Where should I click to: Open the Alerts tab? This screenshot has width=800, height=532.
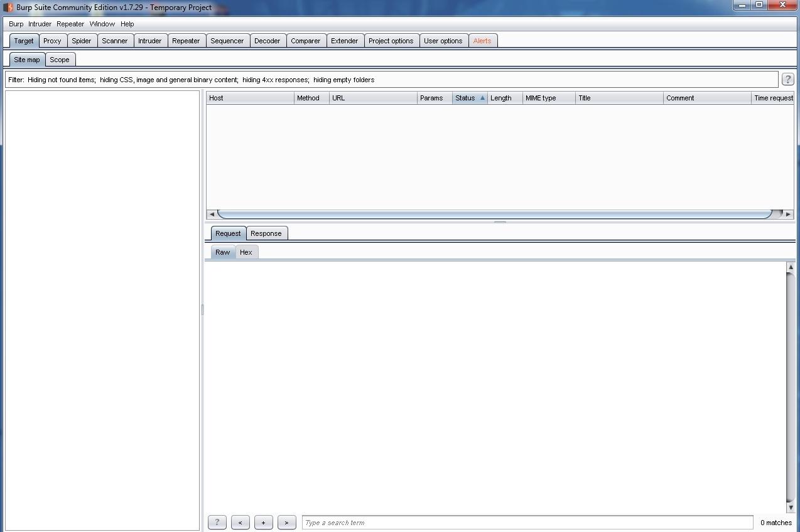[x=483, y=40]
